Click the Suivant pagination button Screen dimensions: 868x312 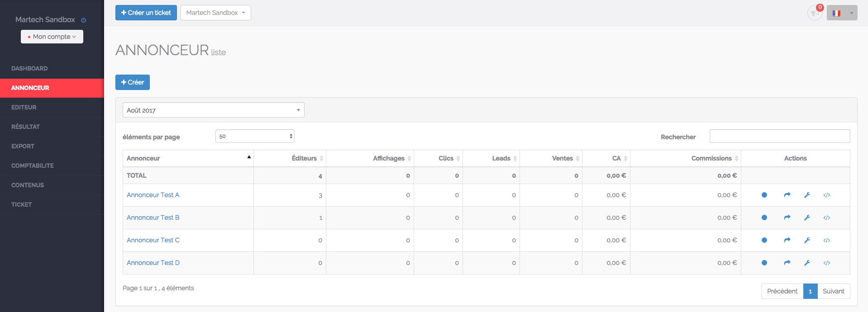click(x=834, y=291)
